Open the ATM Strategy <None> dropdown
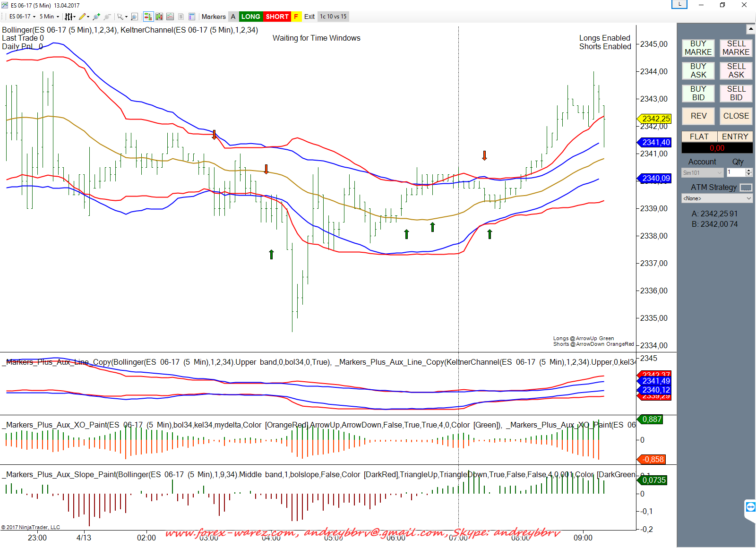The width and height of the screenshot is (756, 548). (717, 198)
